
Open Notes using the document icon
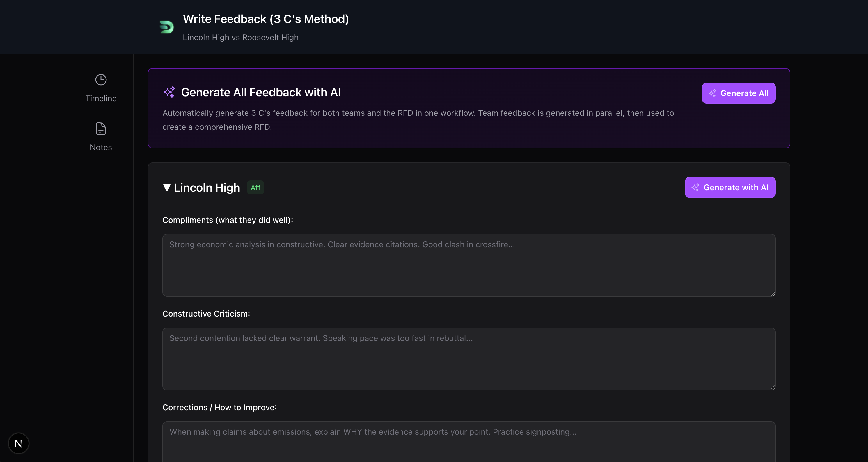click(x=100, y=128)
